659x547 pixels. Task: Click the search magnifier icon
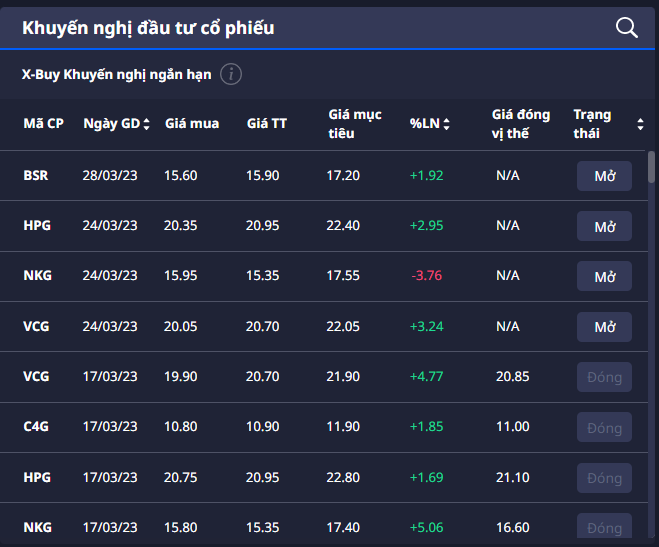click(x=627, y=28)
